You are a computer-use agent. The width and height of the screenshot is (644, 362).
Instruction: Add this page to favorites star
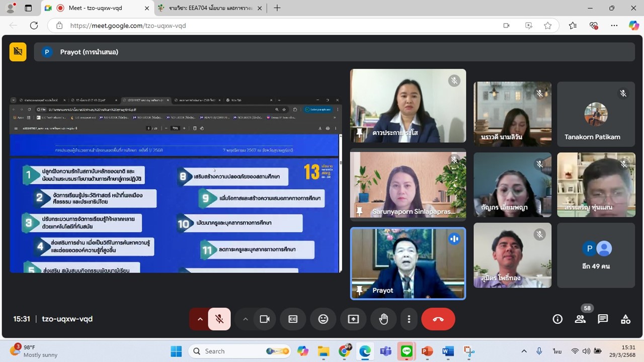coord(548,26)
